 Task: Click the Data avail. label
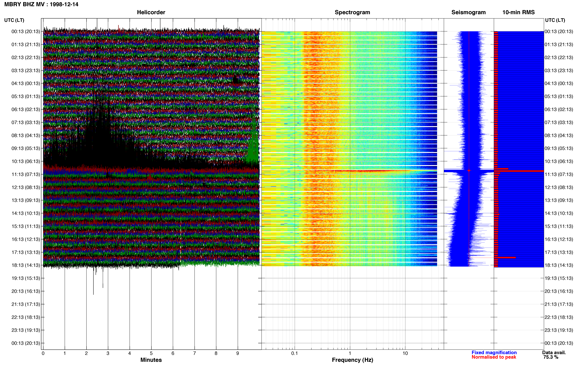[554, 352]
